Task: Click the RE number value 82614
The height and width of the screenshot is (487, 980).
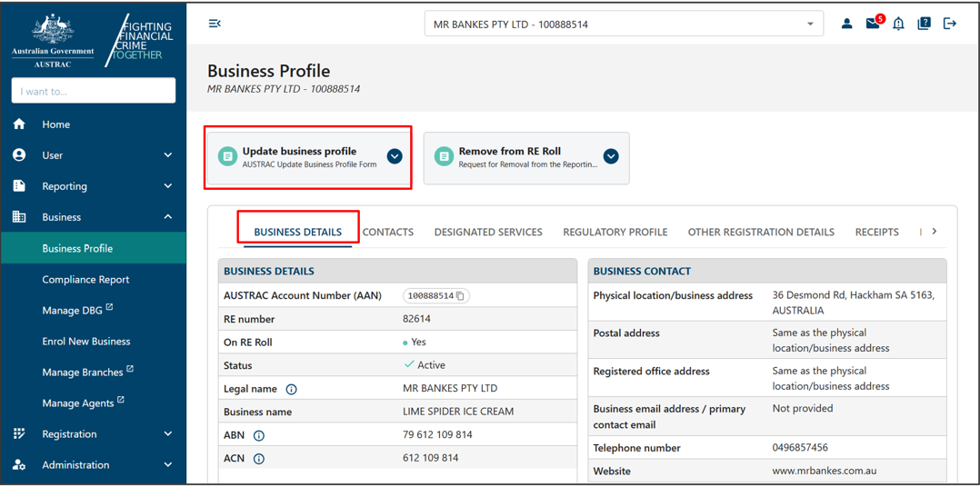Action: click(x=417, y=319)
